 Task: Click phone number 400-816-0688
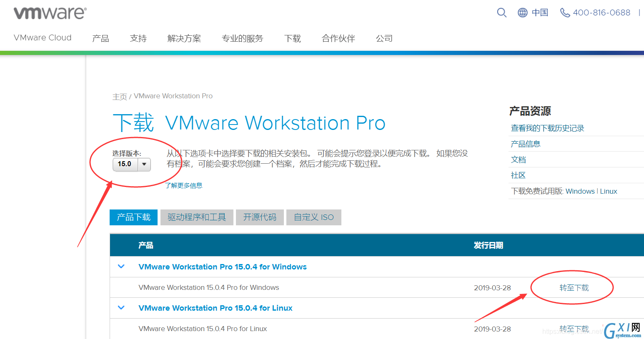coord(601,13)
